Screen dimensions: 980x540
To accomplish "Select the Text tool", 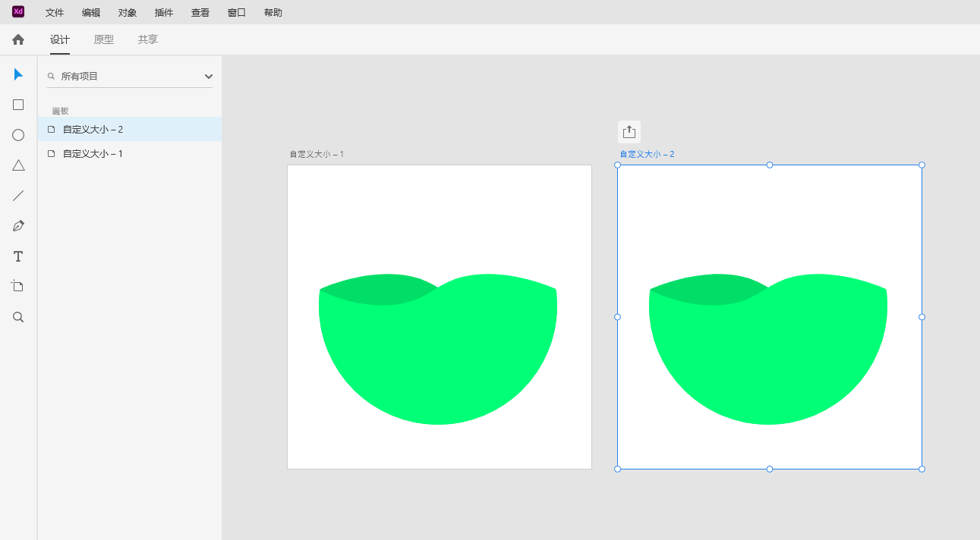I will click(18, 256).
